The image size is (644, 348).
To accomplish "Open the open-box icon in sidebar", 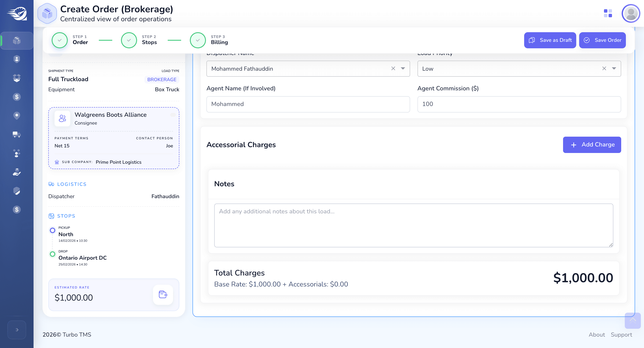I will point(17,78).
